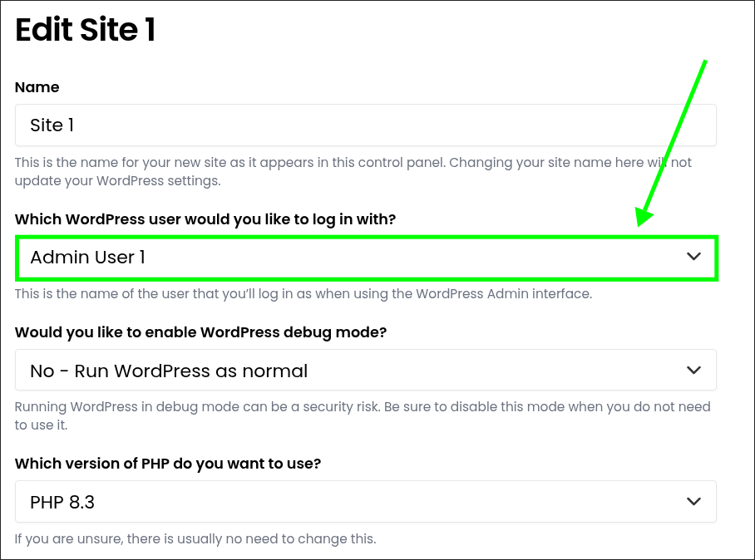Screen dimensions: 755x560
Task: Focus the Name field containing 'Site 1'
Action: pyautogui.click(x=366, y=125)
